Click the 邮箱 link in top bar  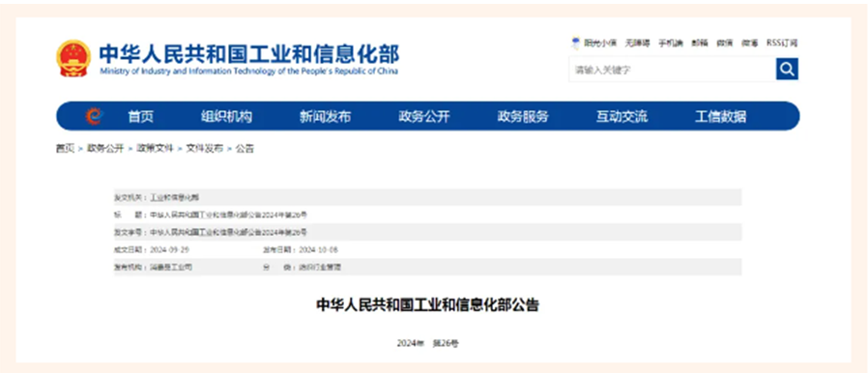tap(700, 43)
